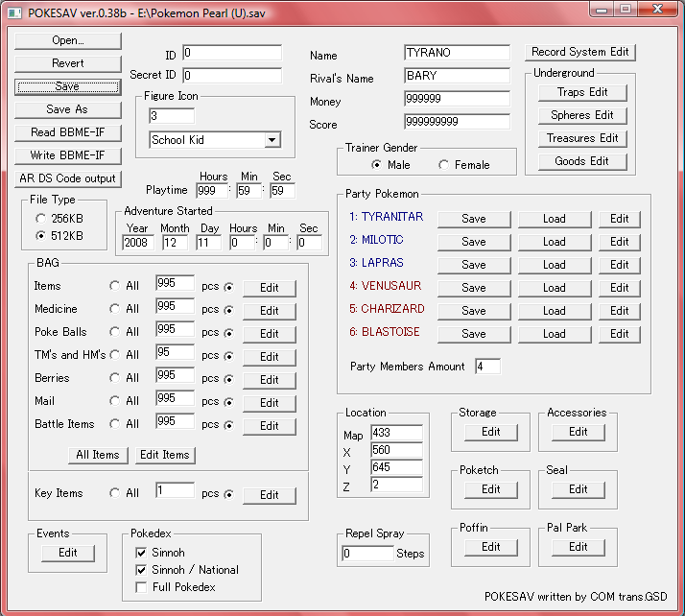Select pcs radio for Poke Balls
The width and height of the screenshot is (685, 616).
pyautogui.click(x=228, y=333)
